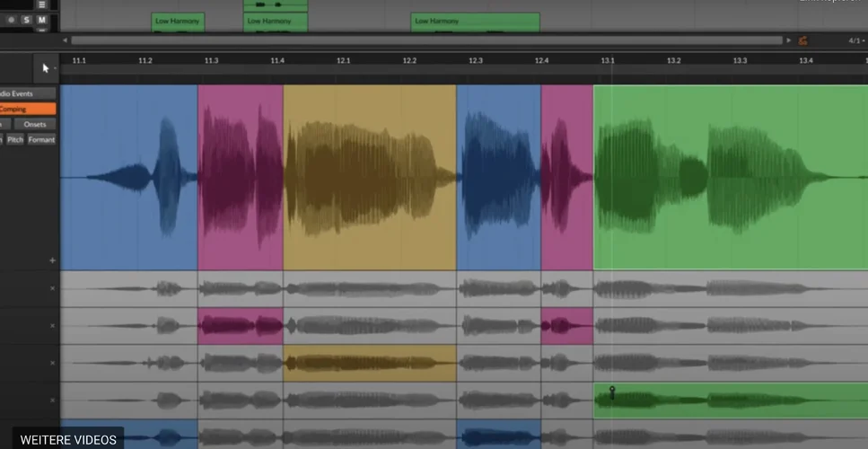Select the first blue comp region
Viewport: 868px width, 449px height.
click(x=129, y=177)
